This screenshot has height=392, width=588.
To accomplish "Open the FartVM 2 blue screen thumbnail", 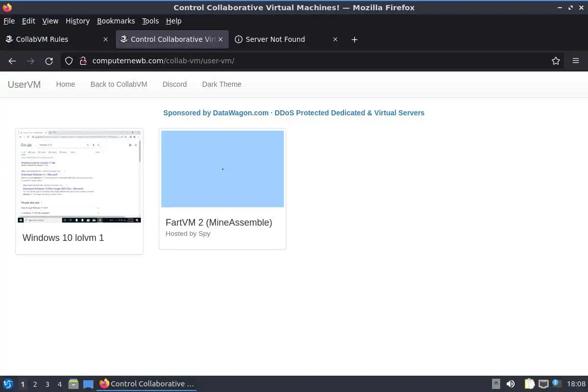I will click(x=223, y=169).
